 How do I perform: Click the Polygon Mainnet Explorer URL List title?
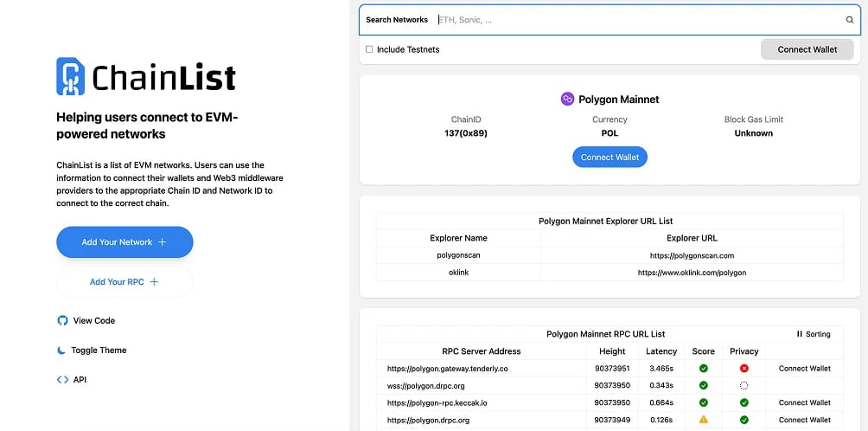click(x=605, y=221)
